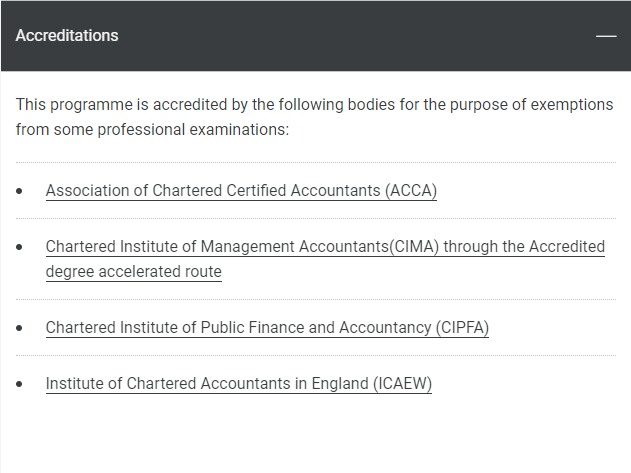Viewport: 631px width, 473px height.
Task: Open the Association of Chartered Certified Accountants link
Action: [241, 190]
